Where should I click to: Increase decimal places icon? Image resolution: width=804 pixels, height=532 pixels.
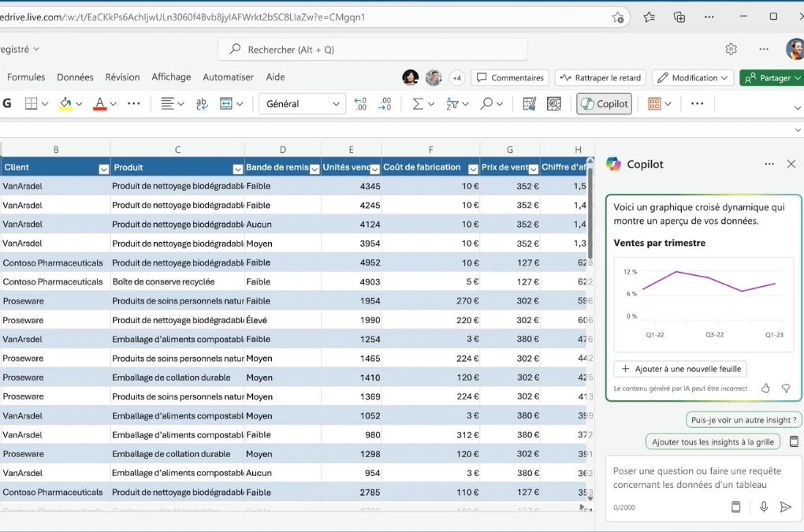[360, 103]
